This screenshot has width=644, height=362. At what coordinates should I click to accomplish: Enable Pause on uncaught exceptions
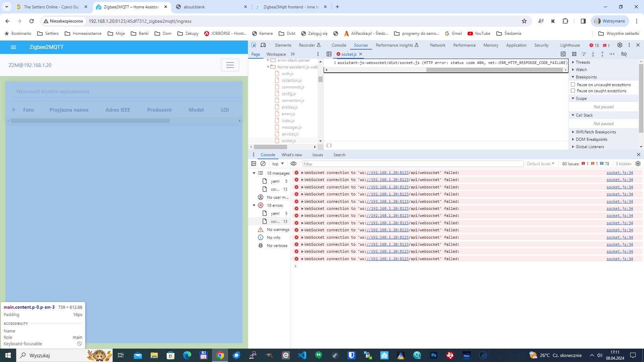click(x=573, y=85)
